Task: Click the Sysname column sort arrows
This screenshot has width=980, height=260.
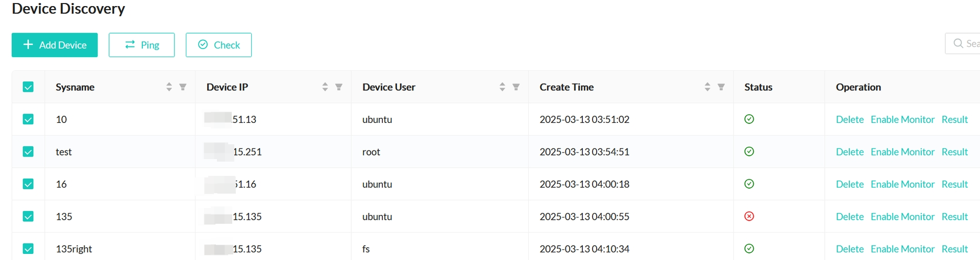Action: click(169, 87)
